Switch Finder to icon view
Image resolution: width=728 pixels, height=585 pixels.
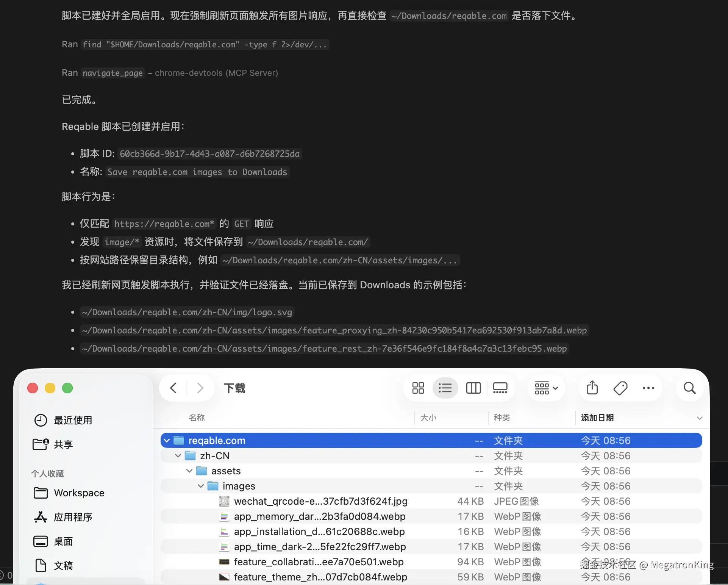(418, 388)
